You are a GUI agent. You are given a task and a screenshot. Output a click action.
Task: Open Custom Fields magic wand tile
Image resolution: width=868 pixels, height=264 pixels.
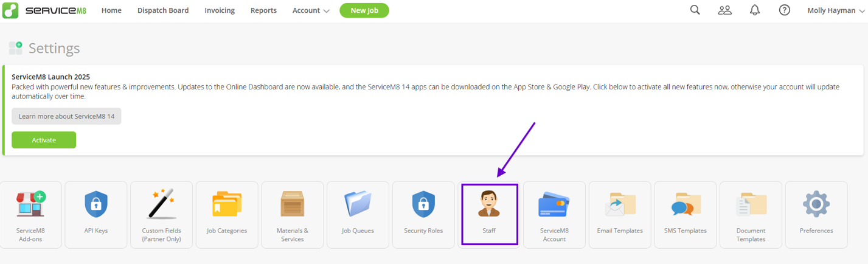[161, 215]
